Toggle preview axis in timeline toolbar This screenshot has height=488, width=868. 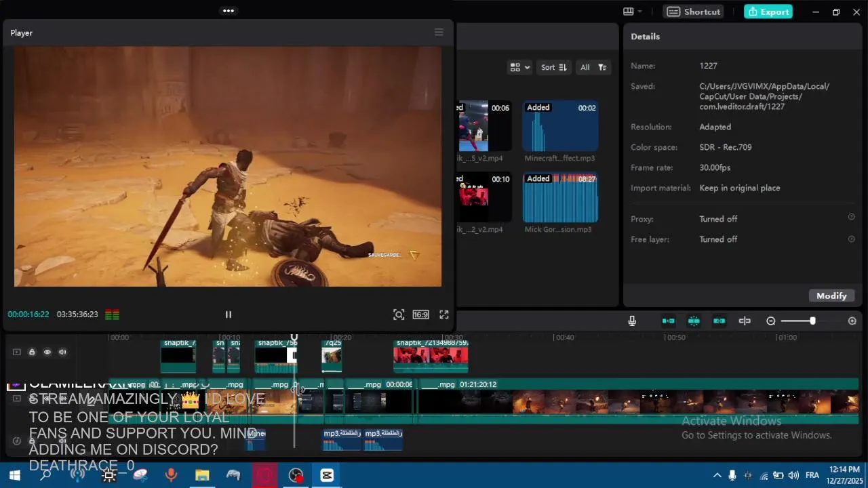[x=745, y=321]
